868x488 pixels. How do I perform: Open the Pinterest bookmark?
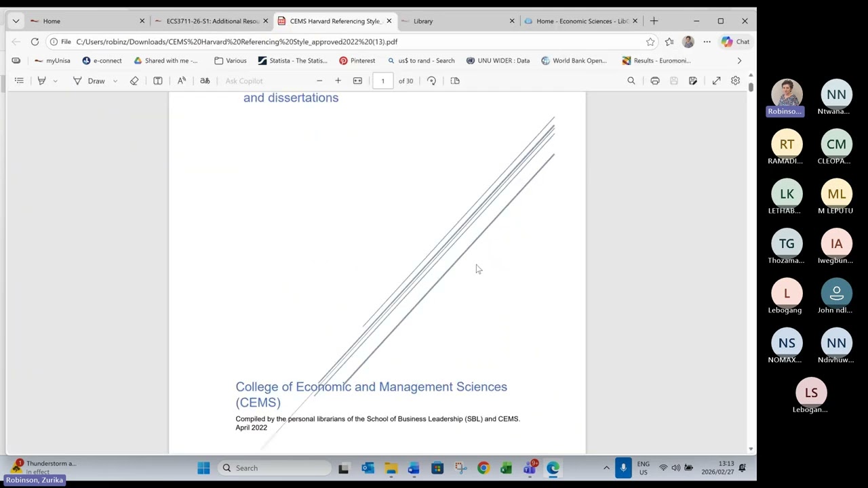point(357,60)
